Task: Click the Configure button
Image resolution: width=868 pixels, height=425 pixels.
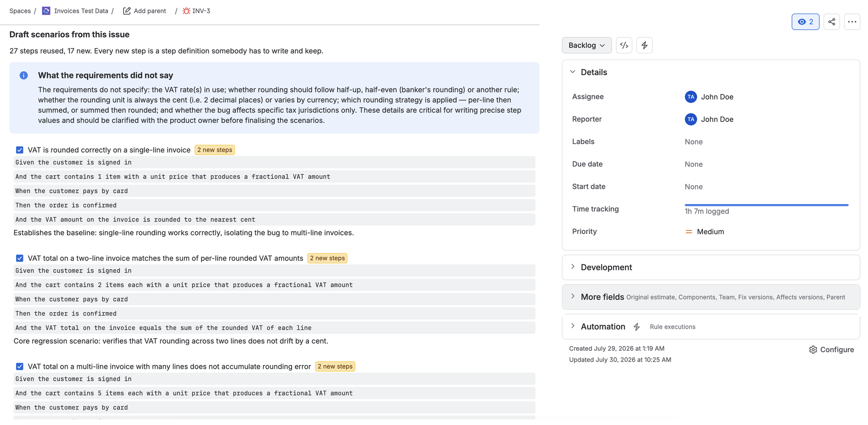Action: click(831, 350)
